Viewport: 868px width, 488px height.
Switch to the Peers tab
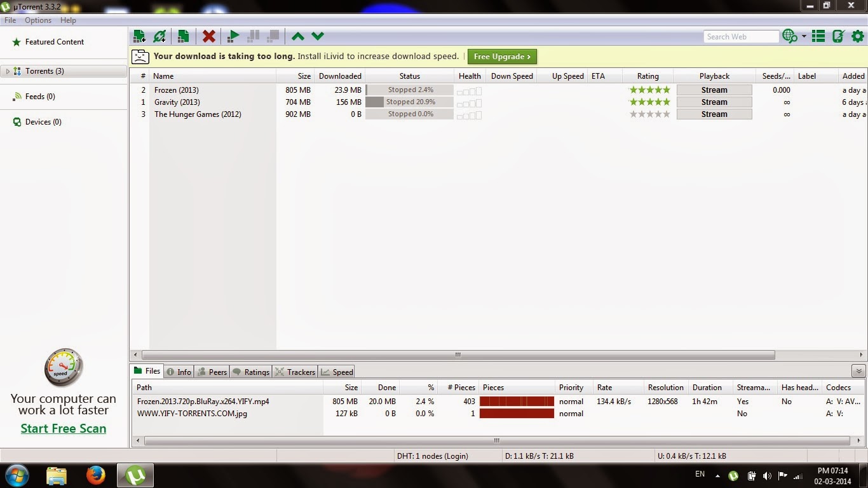tap(212, 372)
